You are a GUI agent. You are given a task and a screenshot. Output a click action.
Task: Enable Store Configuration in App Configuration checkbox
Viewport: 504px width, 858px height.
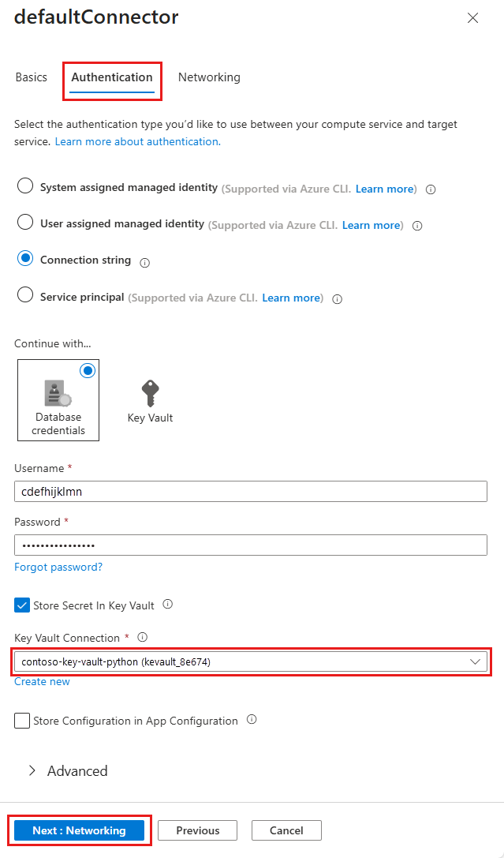coord(22,721)
